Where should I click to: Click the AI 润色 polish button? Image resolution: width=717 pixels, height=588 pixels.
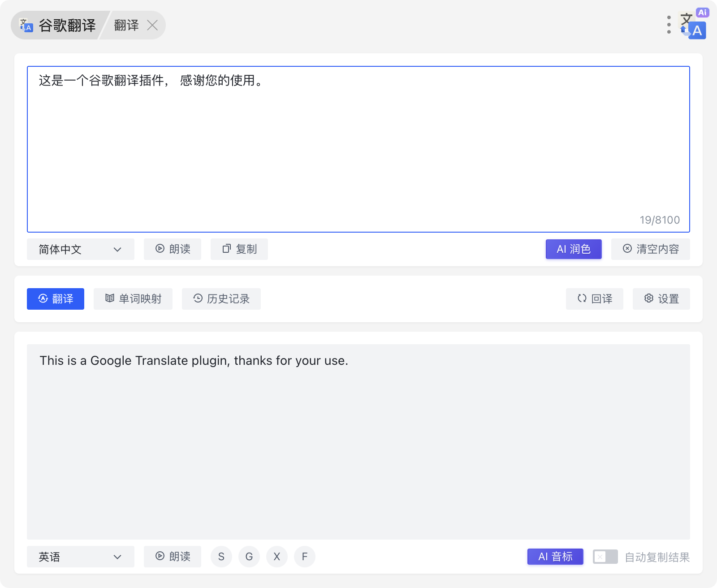pyautogui.click(x=574, y=249)
